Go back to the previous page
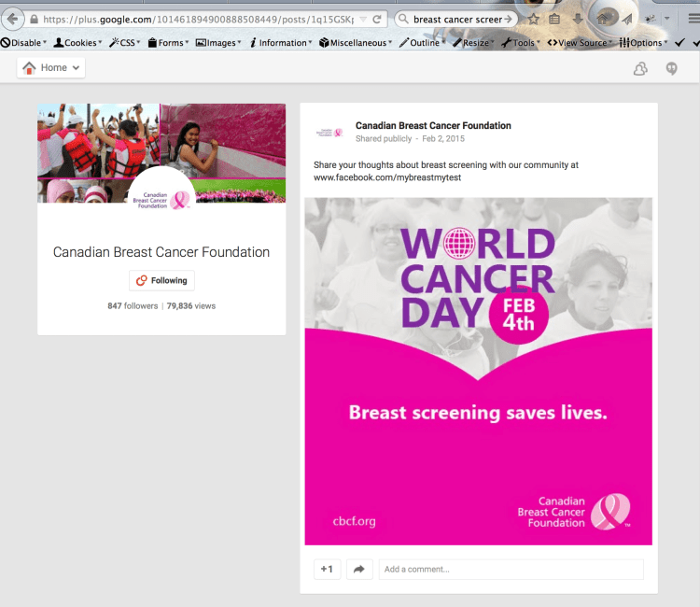Screen dimensions: 700x607 [12, 20]
